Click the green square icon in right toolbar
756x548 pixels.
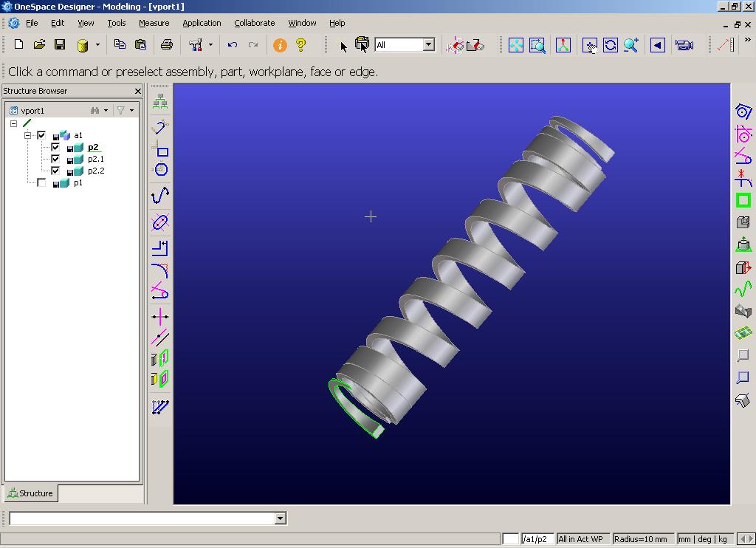pos(743,200)
